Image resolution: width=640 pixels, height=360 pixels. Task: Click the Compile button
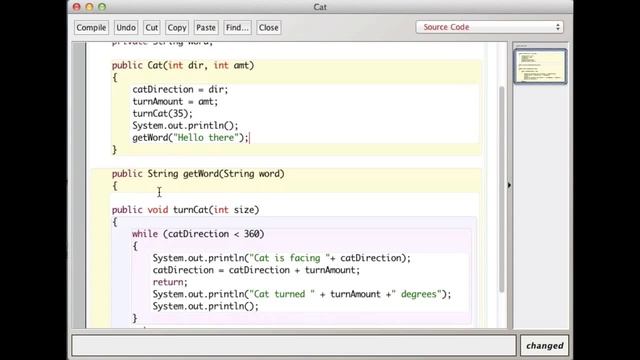pos(91,28)
